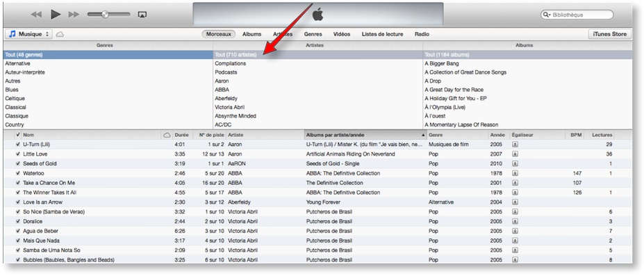Select album A Momentary Lapse Of Reason
The width and height of the screenshot is (644, 276).
(528, 124)
